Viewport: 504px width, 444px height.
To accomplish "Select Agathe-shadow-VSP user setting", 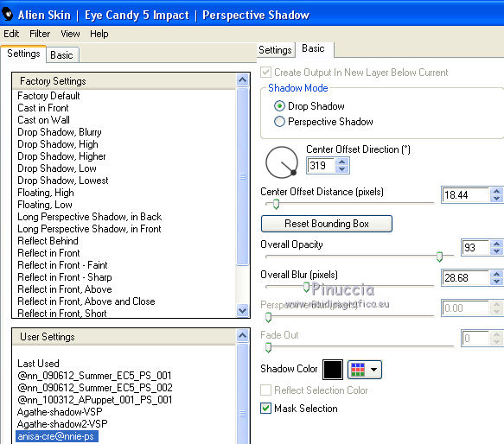I will (60, 412).
